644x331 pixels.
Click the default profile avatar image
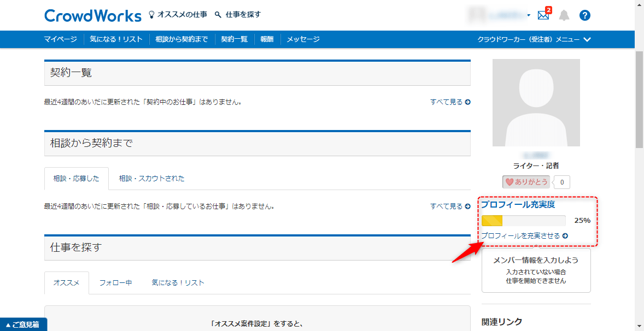536,103
